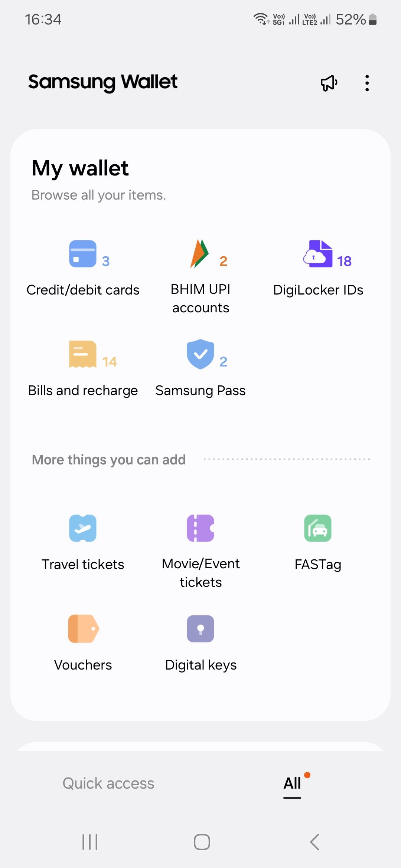Tap the Samsung Wallet title

[103, 82]
